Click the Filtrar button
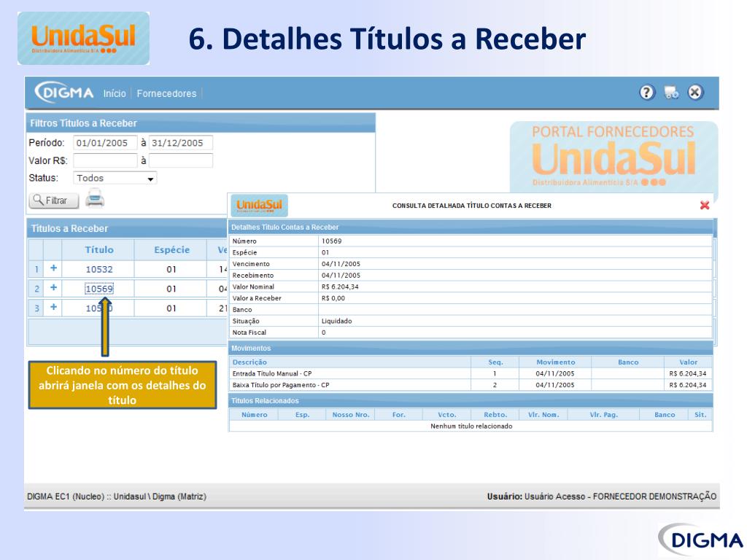The width and height of the screenshot is (747, 560). 54,201
